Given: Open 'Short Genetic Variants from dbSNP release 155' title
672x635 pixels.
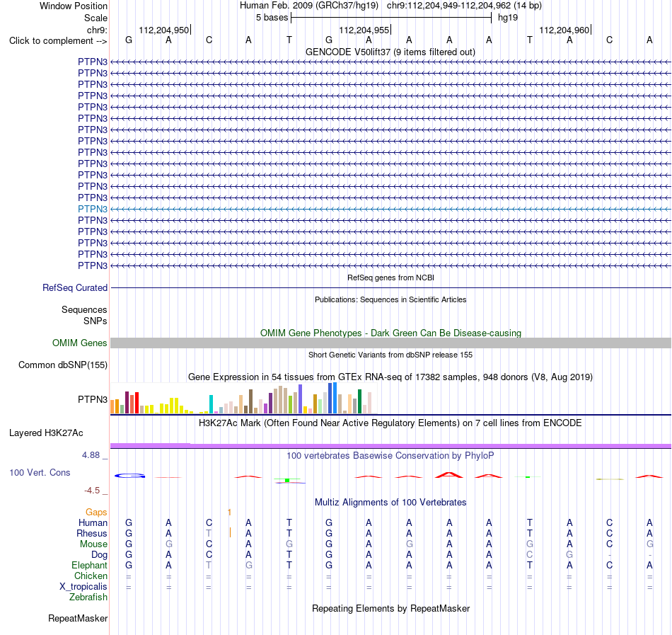Looking at the screenshot, I should pyautogui.click(x=390, y=355).
